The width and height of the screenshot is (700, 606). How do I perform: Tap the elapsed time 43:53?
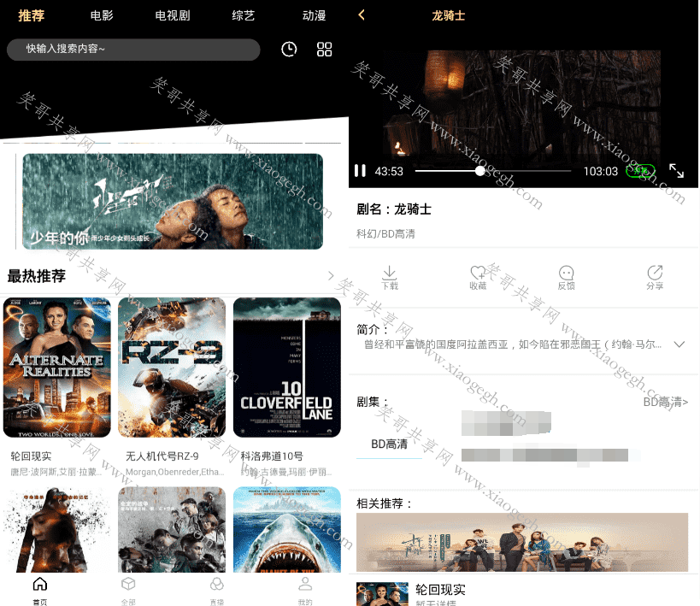tap(389, 171)
